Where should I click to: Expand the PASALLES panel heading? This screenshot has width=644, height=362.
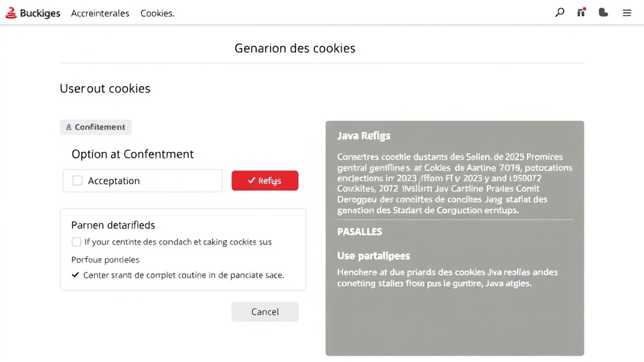(x=358, y=231)
